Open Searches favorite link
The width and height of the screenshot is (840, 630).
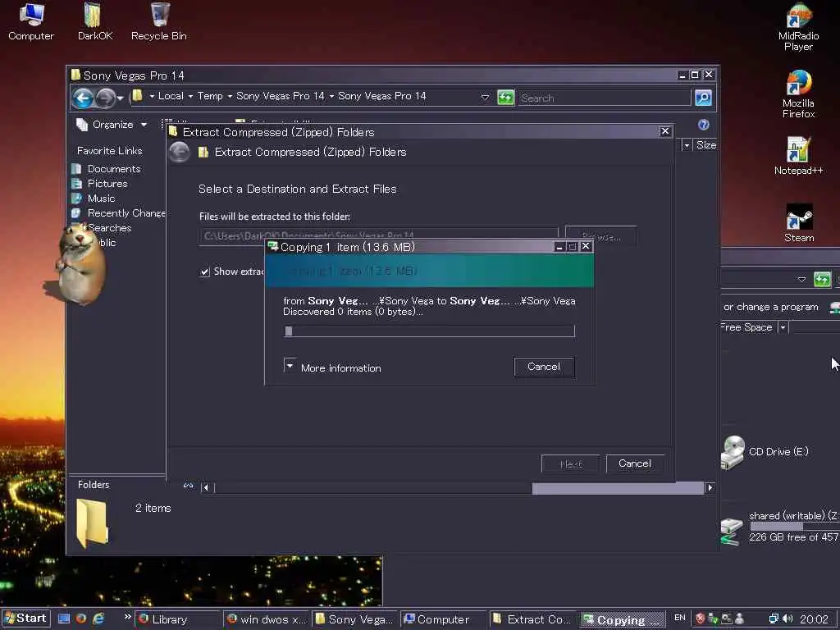(x=109, y=228)
